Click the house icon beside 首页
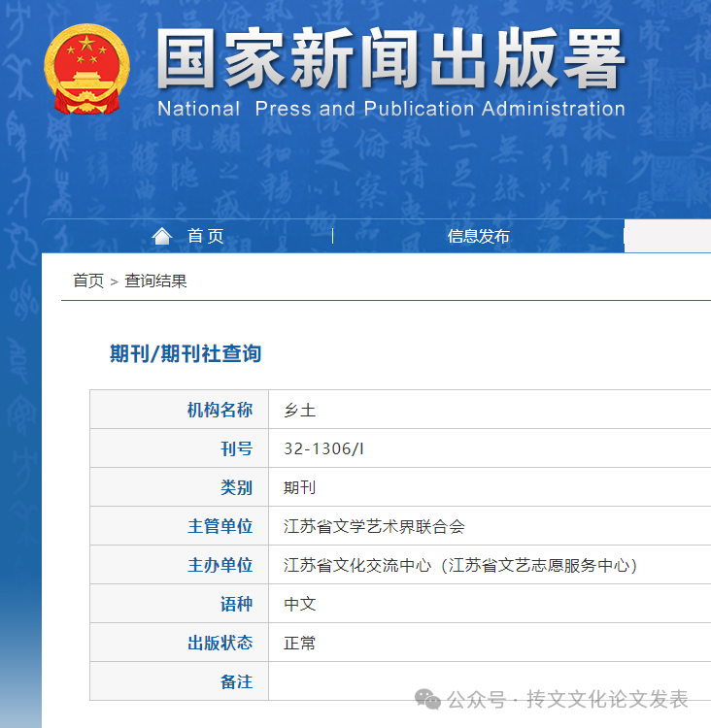The width and height of the screenshot is (711, 728). (161, 236)
